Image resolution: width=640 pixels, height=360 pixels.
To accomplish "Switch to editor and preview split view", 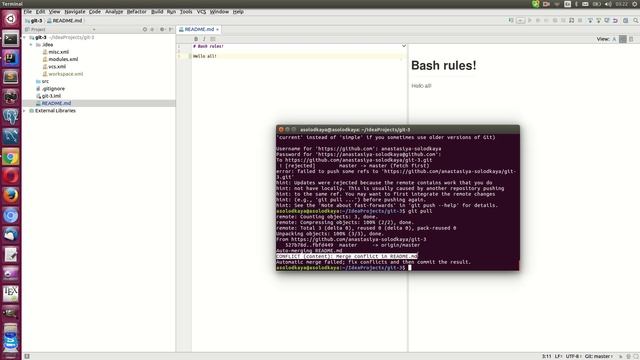I will (622, 39).
